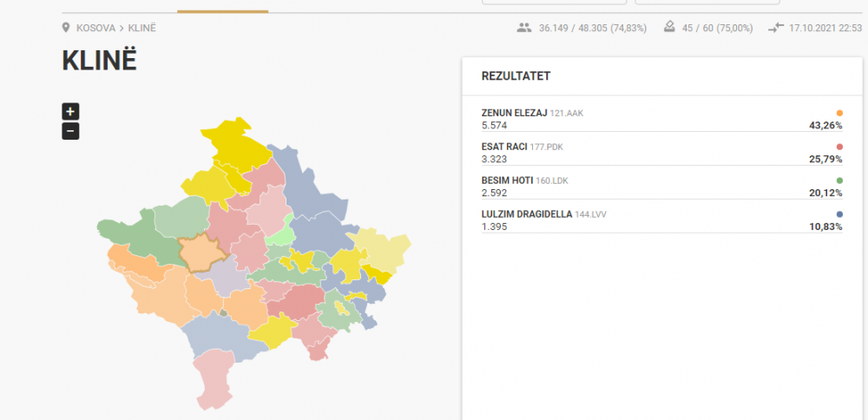This screenshot has height=420, width=868.
Task: Zoom out of the Kosovo map
Action: pos(70,131)
